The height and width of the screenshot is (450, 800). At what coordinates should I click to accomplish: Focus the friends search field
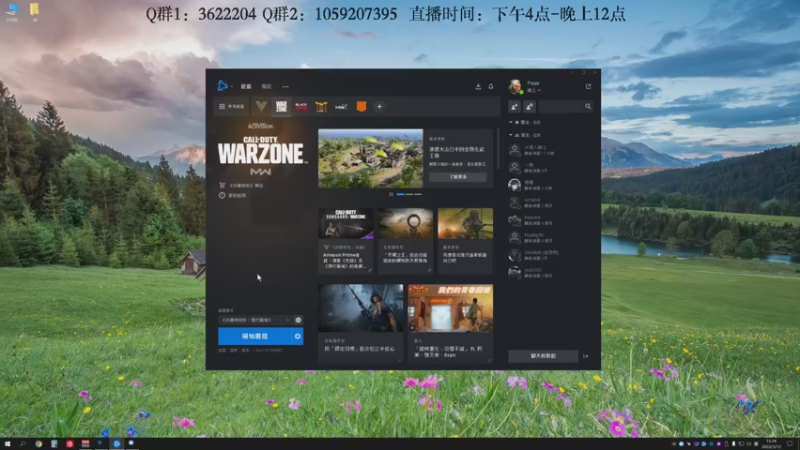[x=565, y=107]
